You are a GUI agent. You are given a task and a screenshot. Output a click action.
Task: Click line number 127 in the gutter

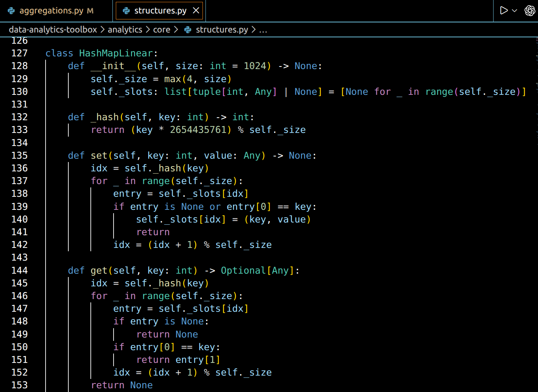click(x=19, y=53)
